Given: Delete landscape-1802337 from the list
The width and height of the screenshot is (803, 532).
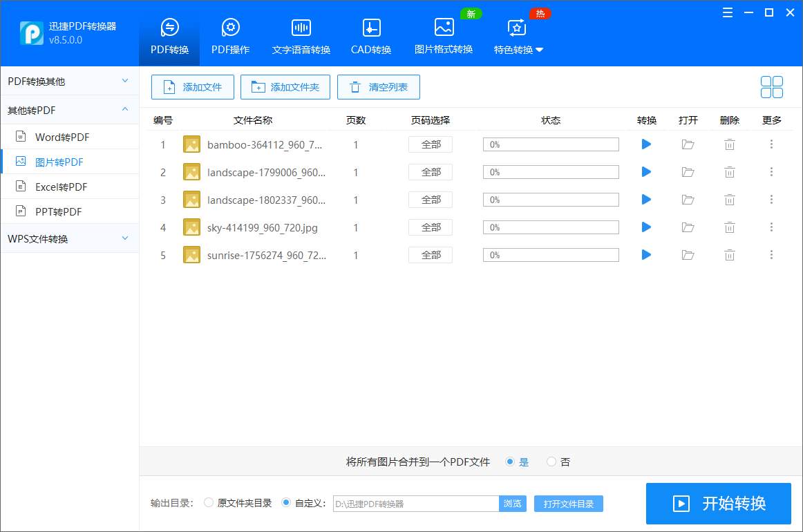Looking at the screenshot, I should (729, 200).
